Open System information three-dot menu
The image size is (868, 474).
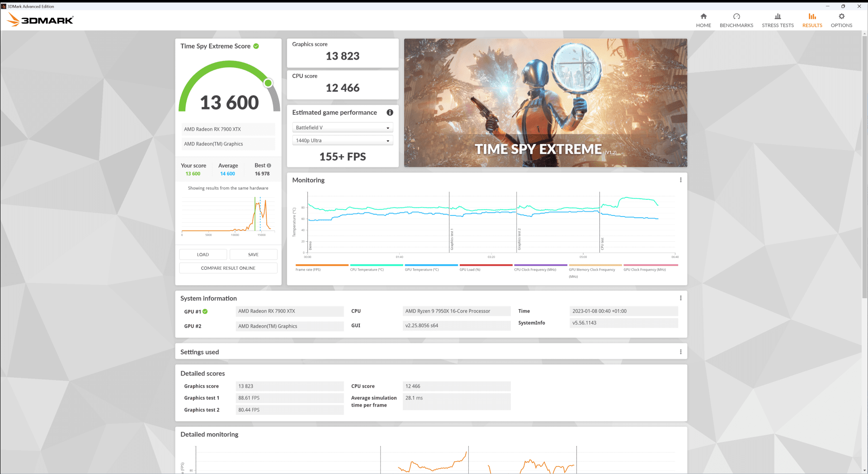click(x=680, y=298)
